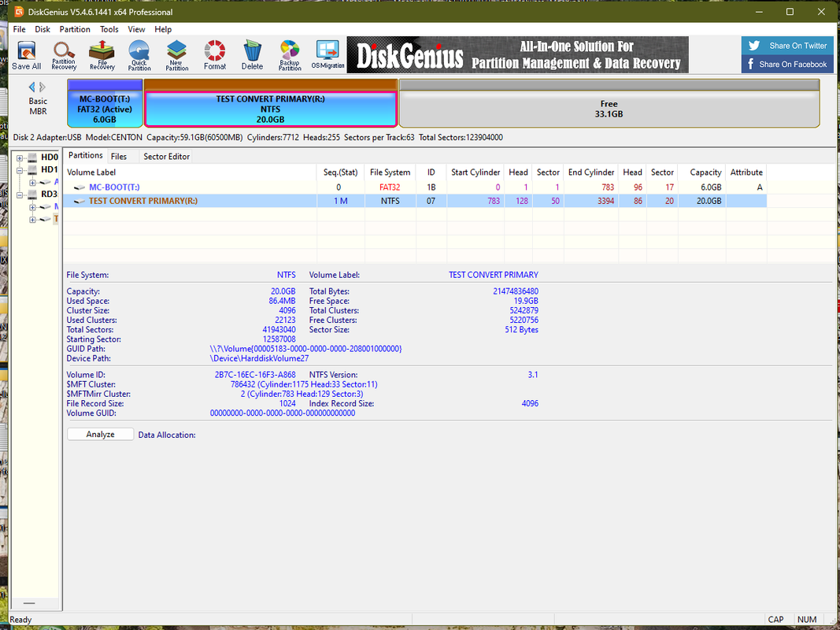This screenshot has height=630, width=840.
Task: Open the Disk menu
Action: pos(43,29)
